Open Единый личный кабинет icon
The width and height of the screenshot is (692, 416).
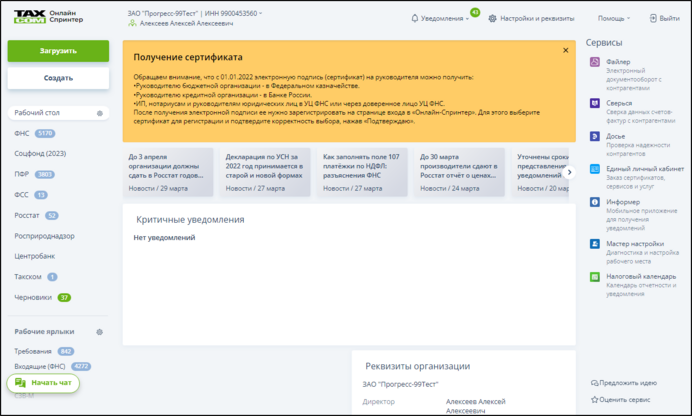click(595, 169)
